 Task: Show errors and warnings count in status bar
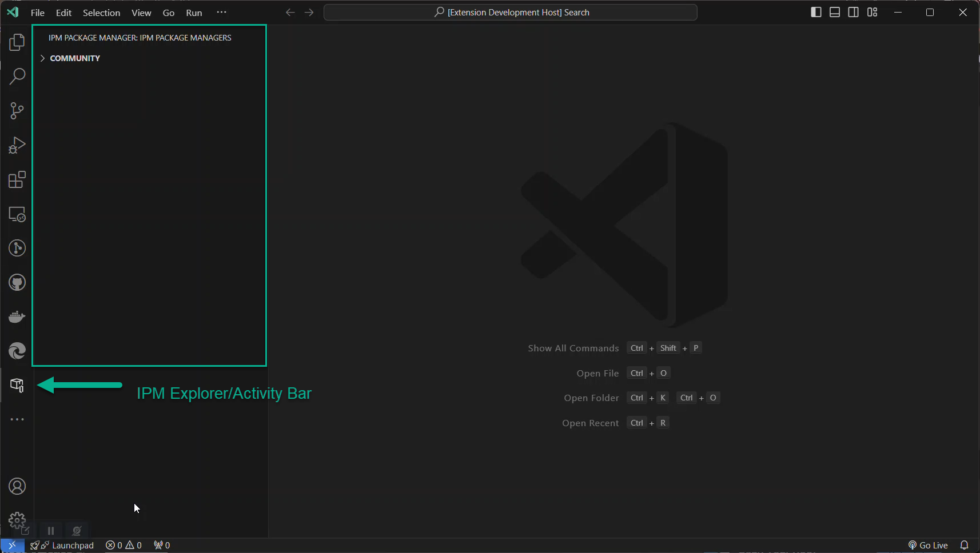coord(124,546)
